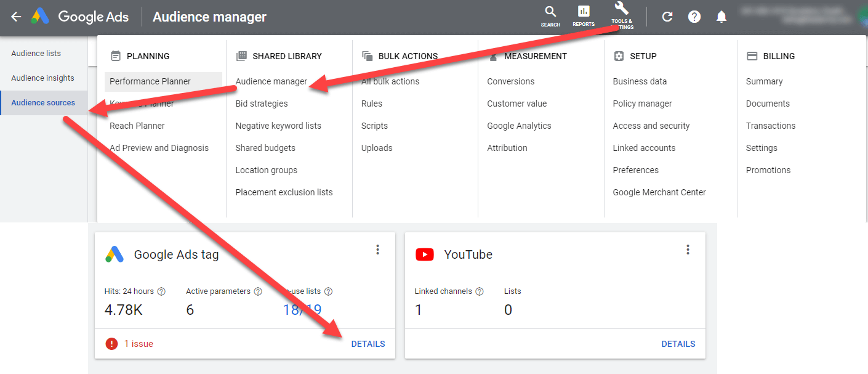Click DETAILS on Google Ads tag card
This screenshot has height=374, width=868.
point(368,344)
